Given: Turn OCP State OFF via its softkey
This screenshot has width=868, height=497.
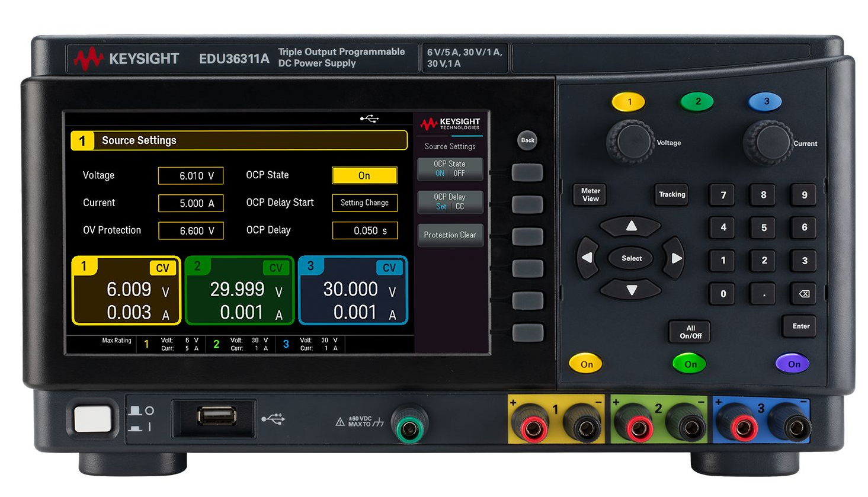Looking at the screenshot, I should pyautogui.click(x=460, y=172).
